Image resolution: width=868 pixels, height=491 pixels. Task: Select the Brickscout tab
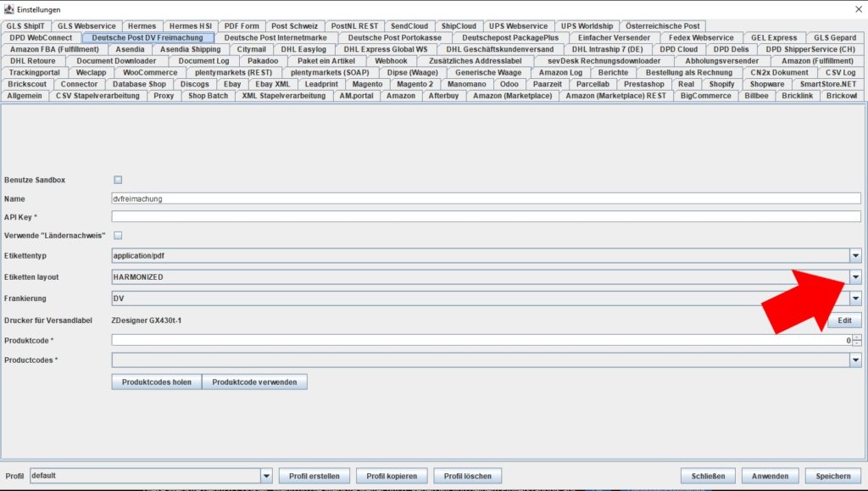[x=27, y=84]
